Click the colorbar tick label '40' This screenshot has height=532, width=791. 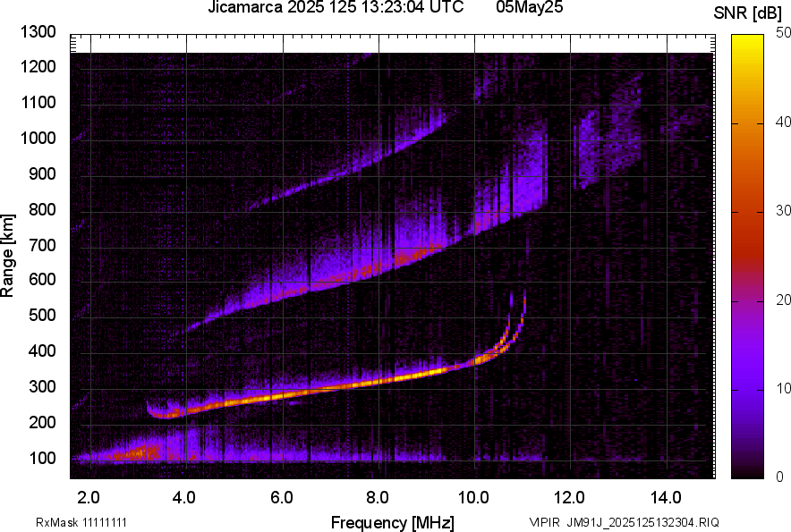783,122
